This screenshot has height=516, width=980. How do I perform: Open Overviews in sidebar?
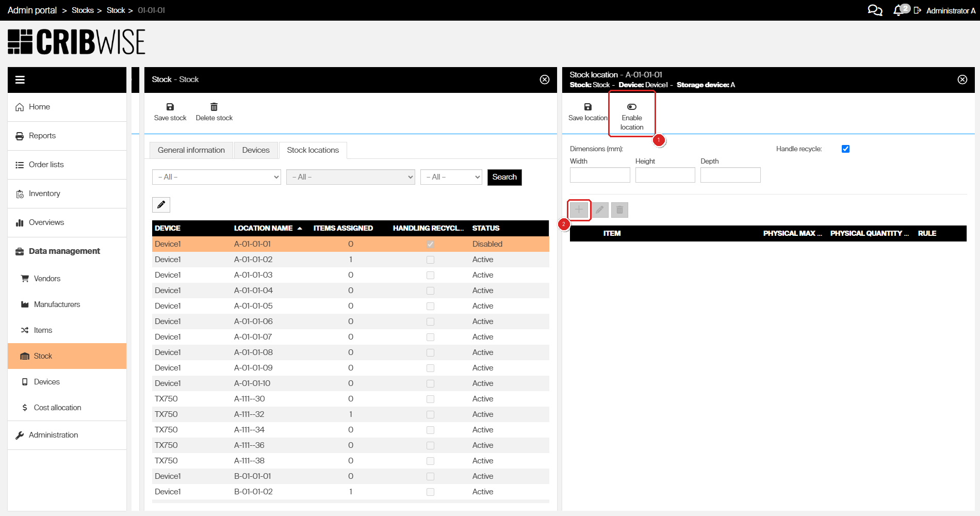point(67,222)
